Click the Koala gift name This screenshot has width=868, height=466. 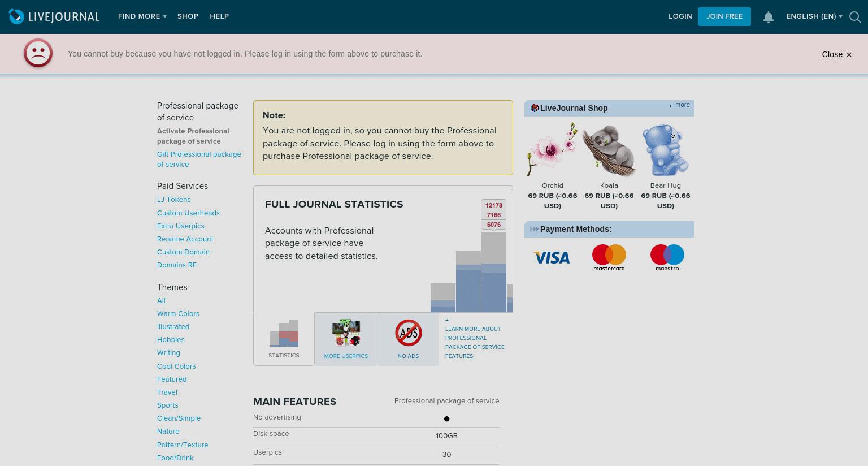click(x=609, y=185)
